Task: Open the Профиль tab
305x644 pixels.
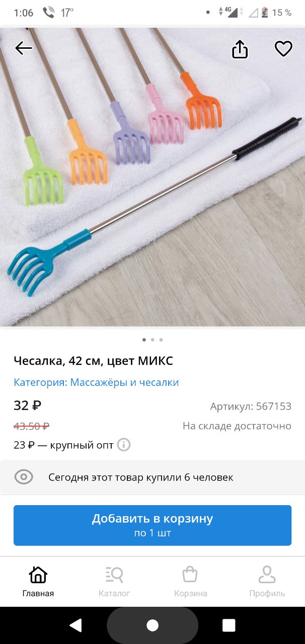Action: coord(267,581)
